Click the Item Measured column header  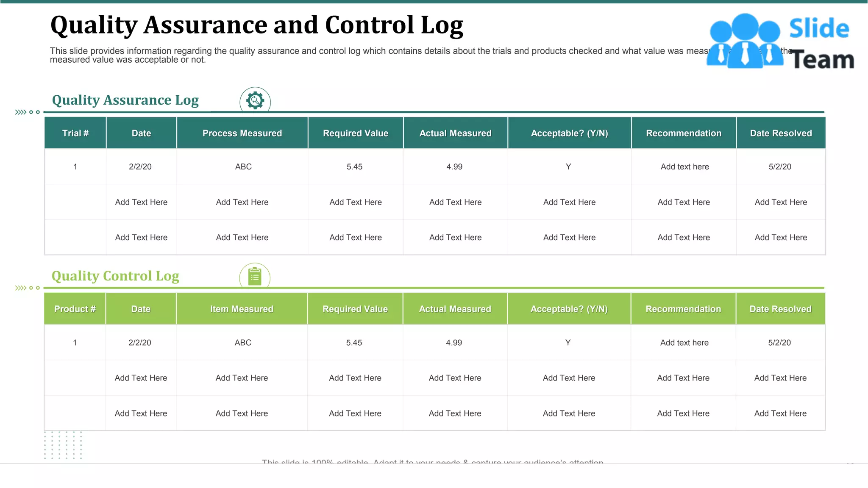pos(242,309)
